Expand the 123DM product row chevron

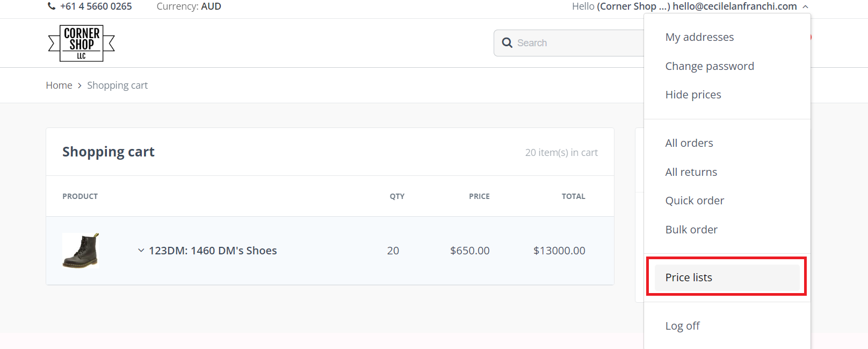[141, 251]
